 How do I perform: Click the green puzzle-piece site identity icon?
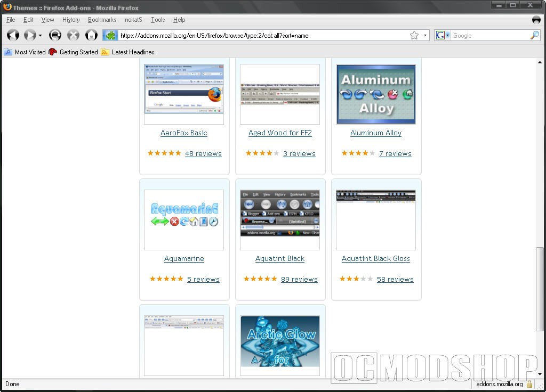coord(110,35)
